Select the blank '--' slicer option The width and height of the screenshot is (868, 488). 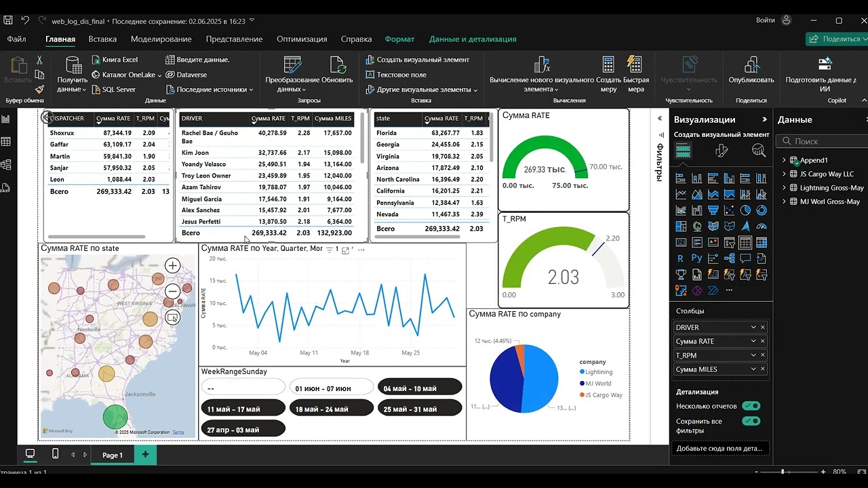[x=243, y=388]
